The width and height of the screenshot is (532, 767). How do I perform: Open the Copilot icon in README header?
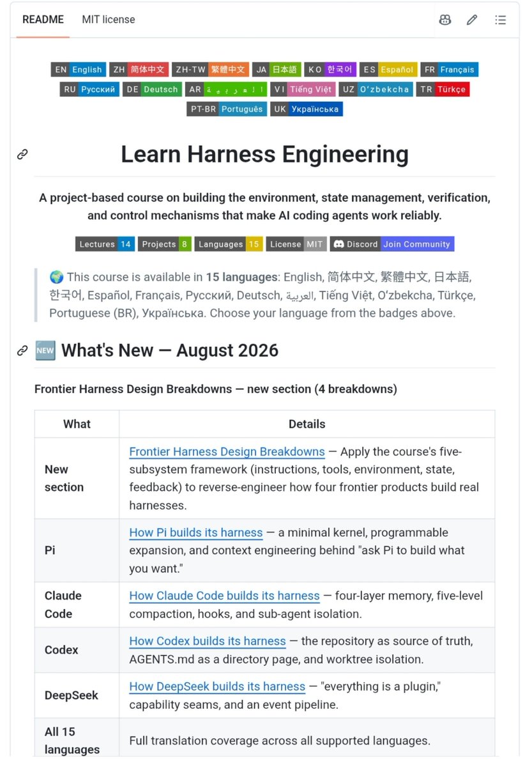pyautogui.click(x=445, y=20)
